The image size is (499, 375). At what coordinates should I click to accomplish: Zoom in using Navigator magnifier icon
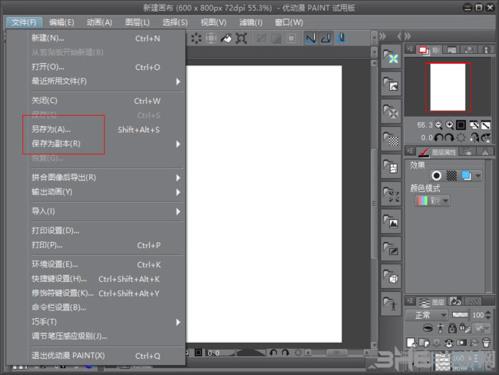click(x=450, y=125)
